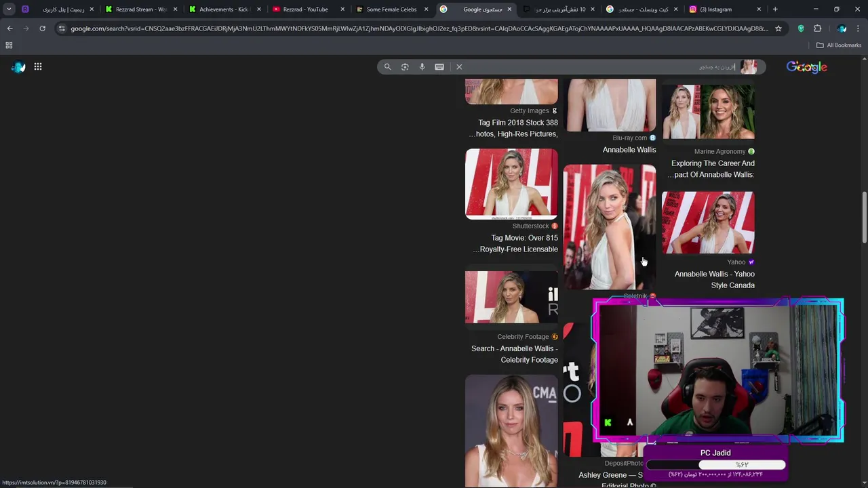This screenshot has width=868, height=488.
Task: Open the tab search dropdown arrow
Action: pyautogui.click(x=9, y=9)
